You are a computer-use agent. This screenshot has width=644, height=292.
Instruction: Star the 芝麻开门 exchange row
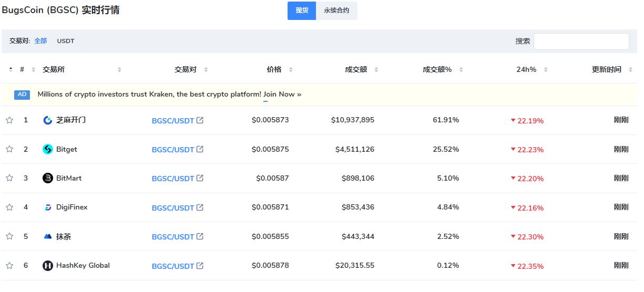pyautogui.click(x=9, y=120)
